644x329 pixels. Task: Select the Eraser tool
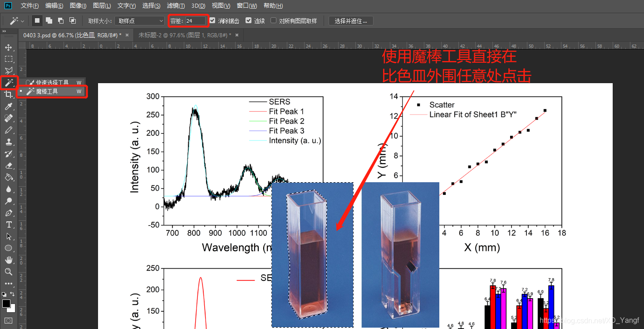pos(8,165)
